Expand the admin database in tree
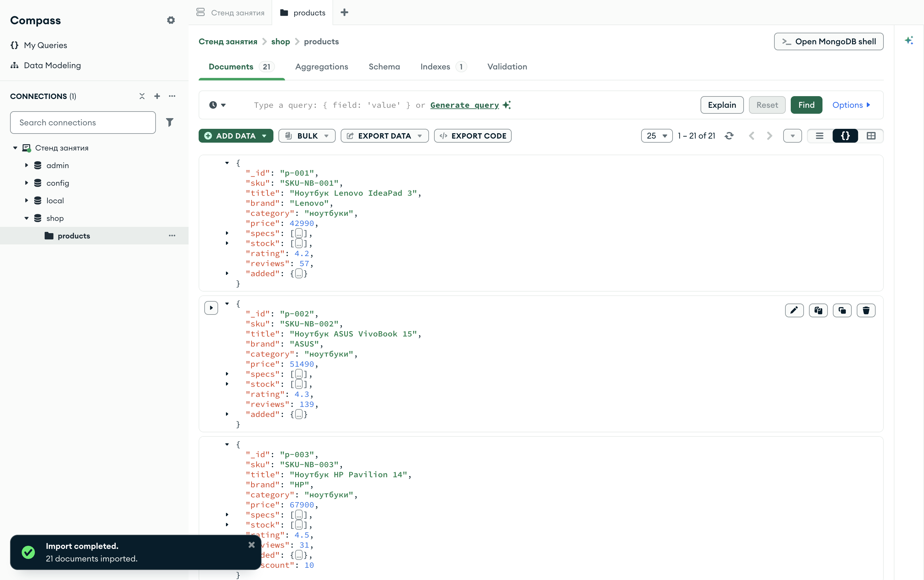This screenshot has height=580, width=924. point(26,165)
